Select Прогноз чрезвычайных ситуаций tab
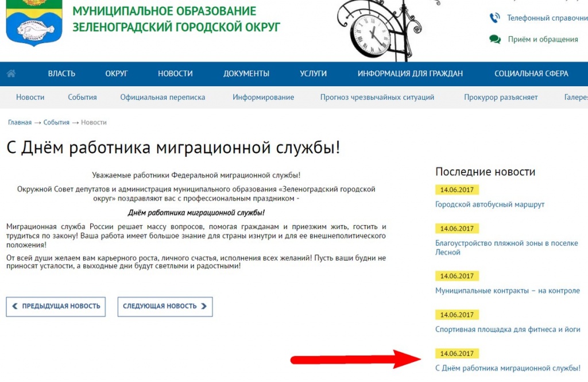The width and height of the screenshot is (588, 382). click(x=377, y=97)
